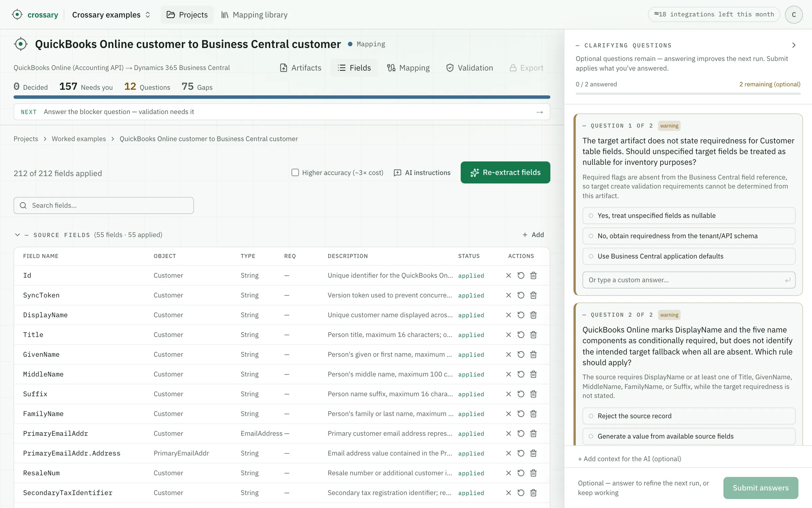The width and height of the screenshot is (812, 508).
Task: Click the crossary logo icon
Action: [x=17, y=15]
